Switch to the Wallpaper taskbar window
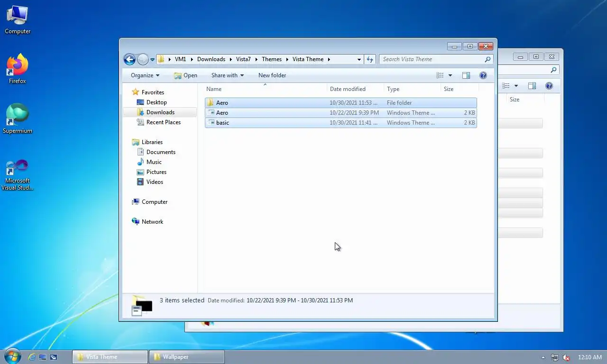 pyautogui.click(x=187, y=357)
